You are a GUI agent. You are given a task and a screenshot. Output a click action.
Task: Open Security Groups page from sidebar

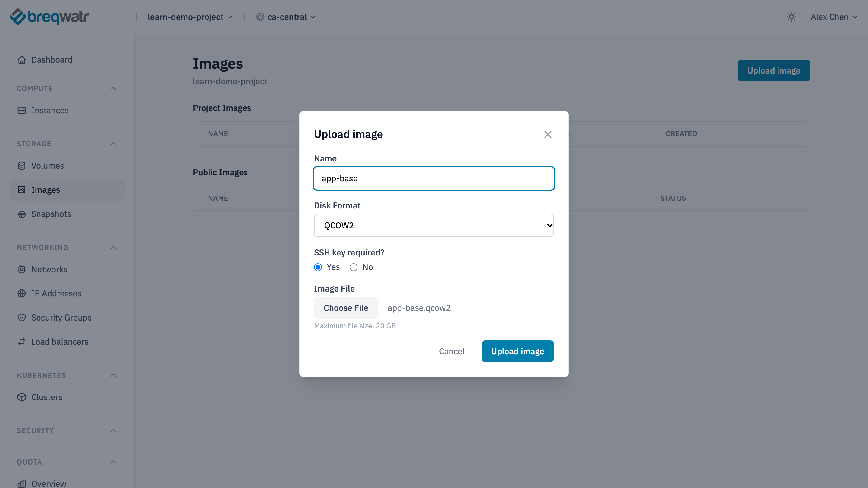(x=67, y=318)
